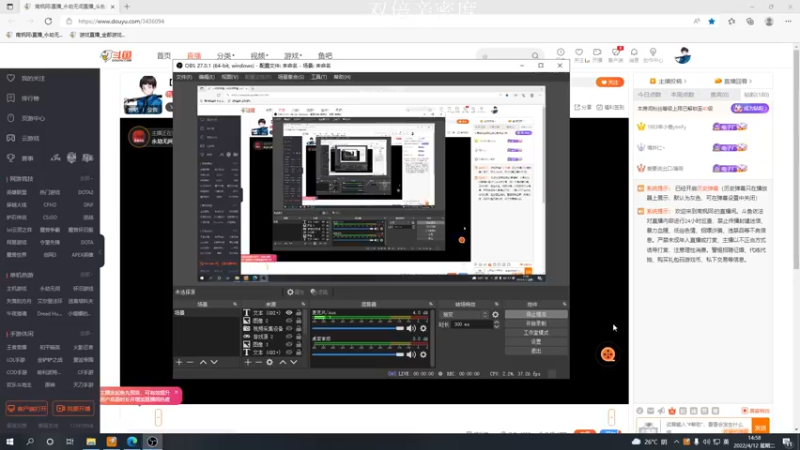
Task: Undock the Audio Mixer panel using its header icon
Action: 431,305
